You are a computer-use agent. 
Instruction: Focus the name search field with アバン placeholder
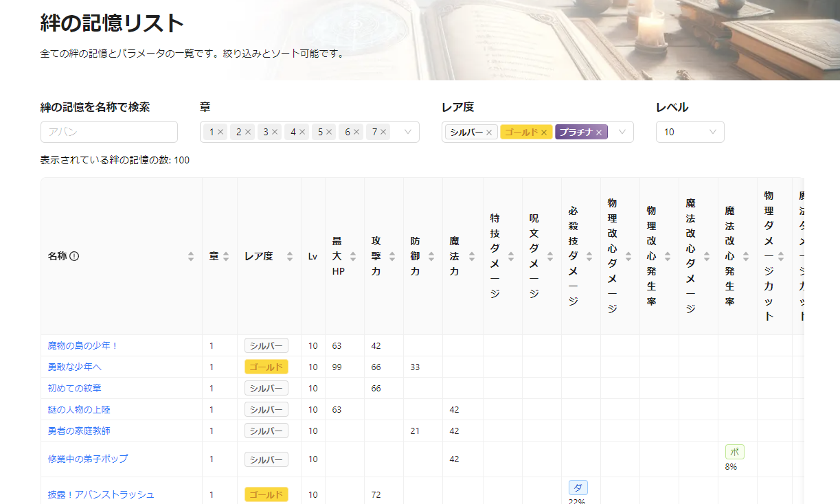[x=109, y=132]
